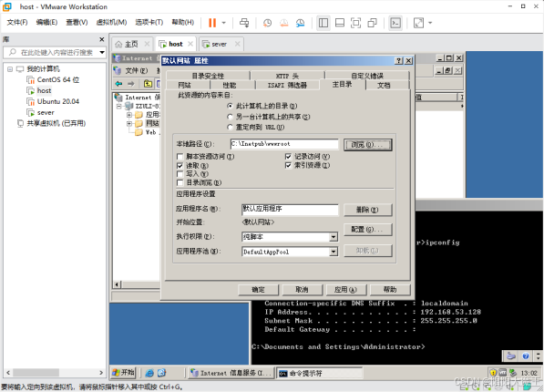The width and height of the screenshot is (544, 392).
Task: Open the stretch display dropdown arrow
Action: click(x=430, y=23)
